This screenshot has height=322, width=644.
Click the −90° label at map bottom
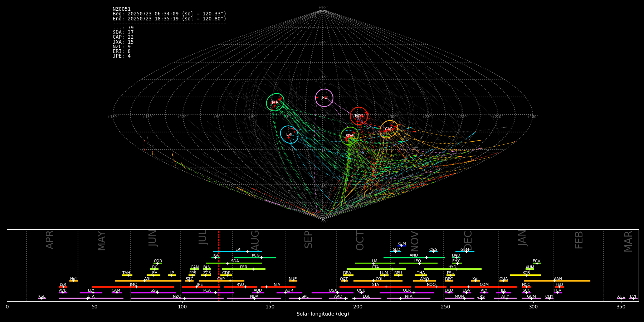pyautogui.click(x=322, y=222)
